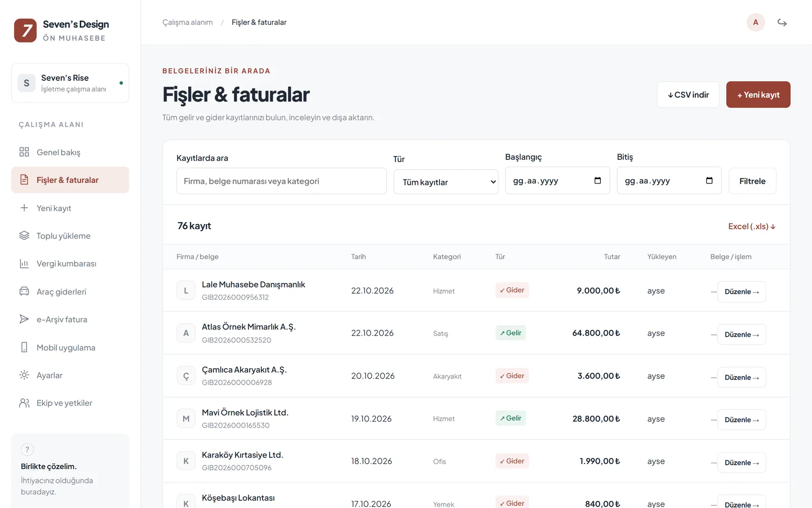
Task: Open calendar picker in Bitiş field
Action: coord(709,180)
